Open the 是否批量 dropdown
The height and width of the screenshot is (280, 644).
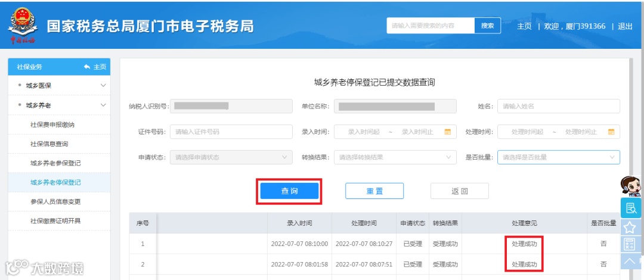pyautogui.click(x=559, y=157)
